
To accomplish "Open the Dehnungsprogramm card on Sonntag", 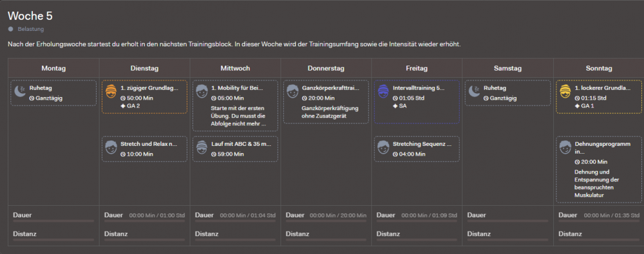I will [x=599, y=170].
